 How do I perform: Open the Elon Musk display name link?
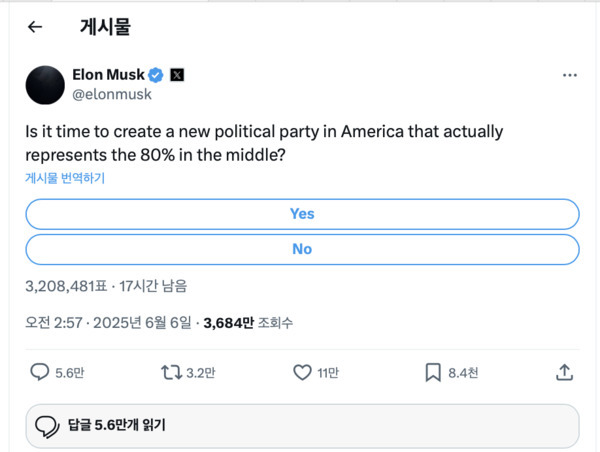(x=108, y=75)
